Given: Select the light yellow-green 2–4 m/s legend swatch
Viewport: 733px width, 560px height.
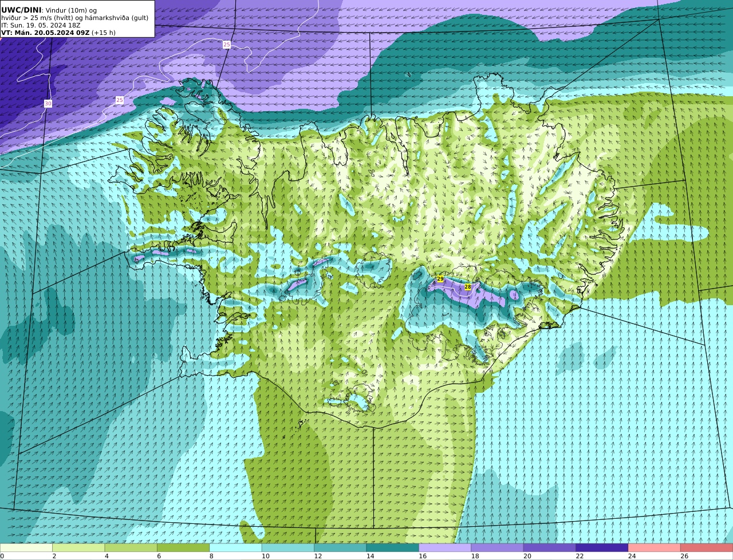Looking at the screenshot, I should click(78, 548).
